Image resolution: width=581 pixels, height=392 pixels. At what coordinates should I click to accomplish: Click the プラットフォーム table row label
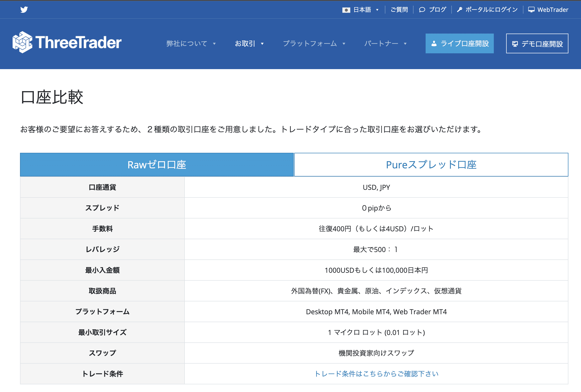[x=102, y=312]
